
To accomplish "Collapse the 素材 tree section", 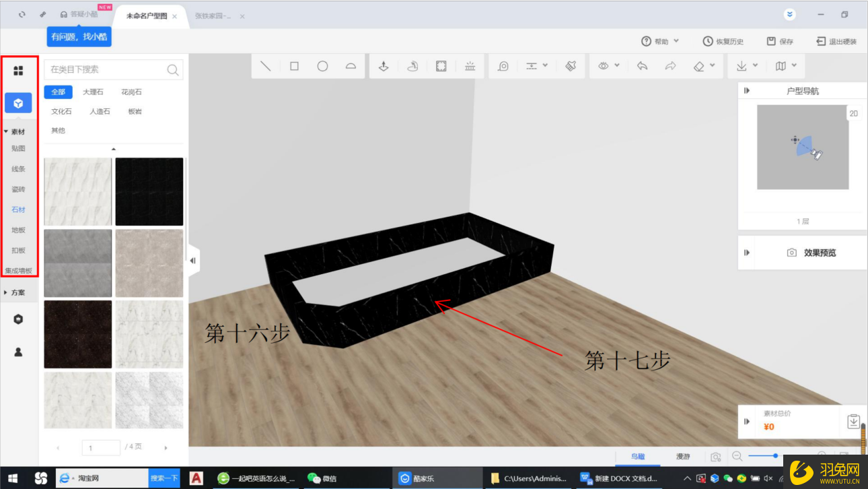I will (x=6, y=131).
